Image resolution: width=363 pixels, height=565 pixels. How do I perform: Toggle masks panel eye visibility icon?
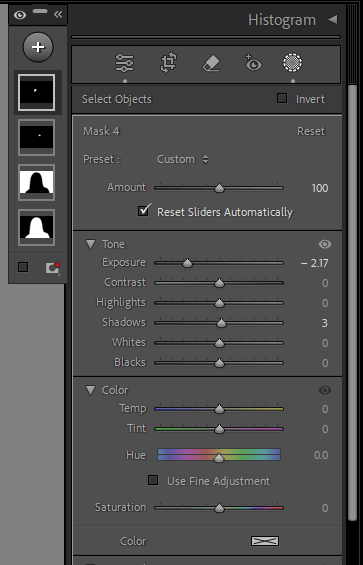(20, 15)
